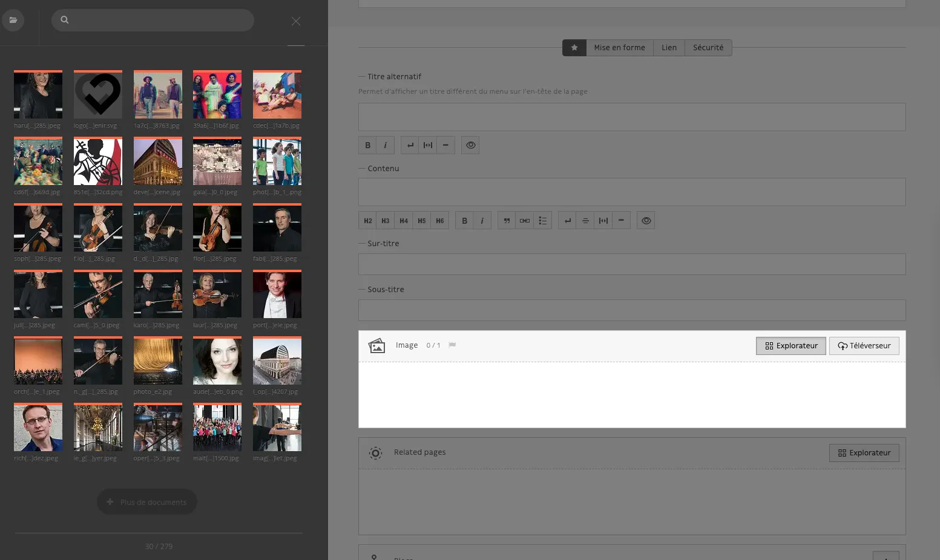Select thumbnail gala[...]0_0.jpeg
The height and width of the screenshot is (560, 940).
tap(217, 161)
